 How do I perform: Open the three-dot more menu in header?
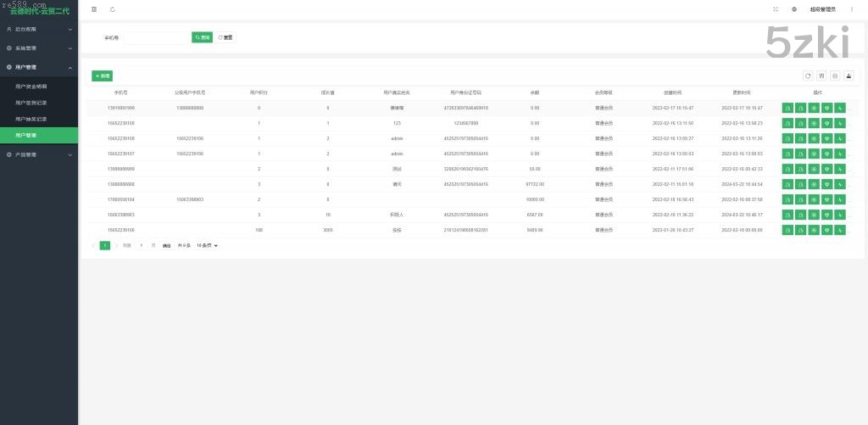coord(852,9)
